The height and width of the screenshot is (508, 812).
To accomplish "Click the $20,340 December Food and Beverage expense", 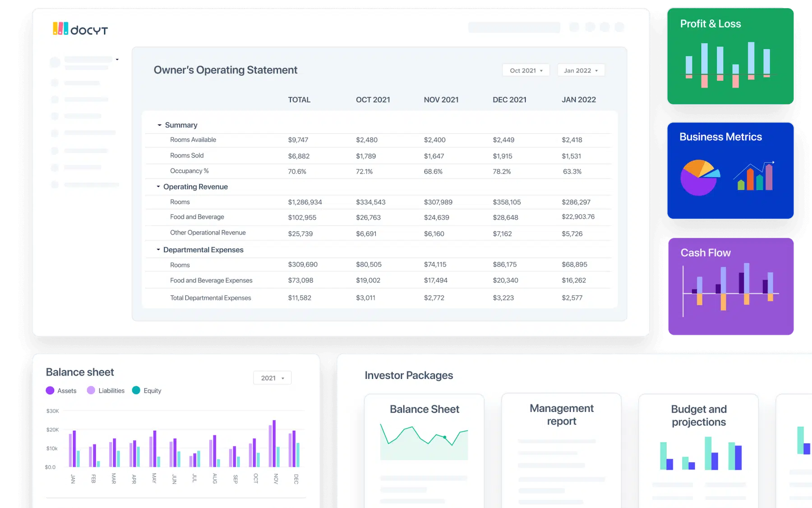I will pyautogui.click(x=506, y=280).
